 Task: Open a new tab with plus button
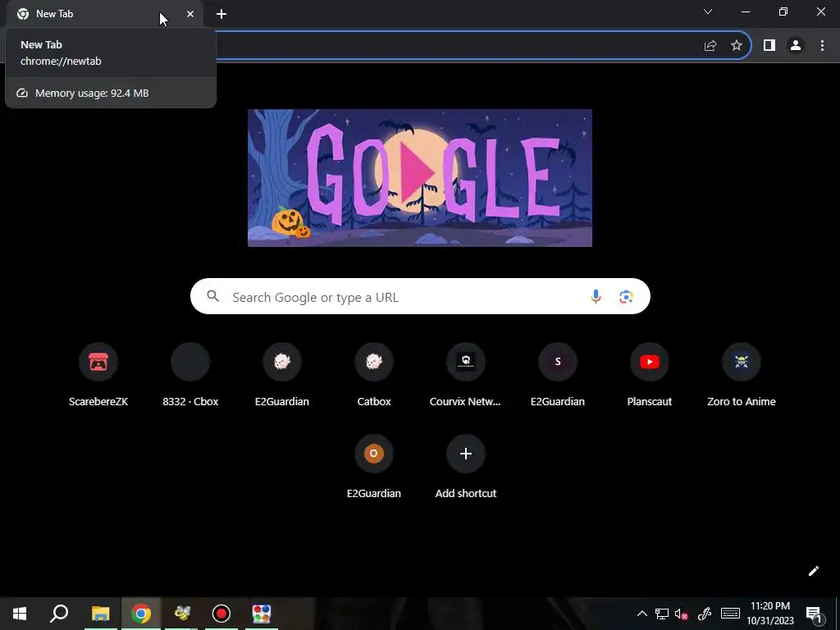[221, 14]
